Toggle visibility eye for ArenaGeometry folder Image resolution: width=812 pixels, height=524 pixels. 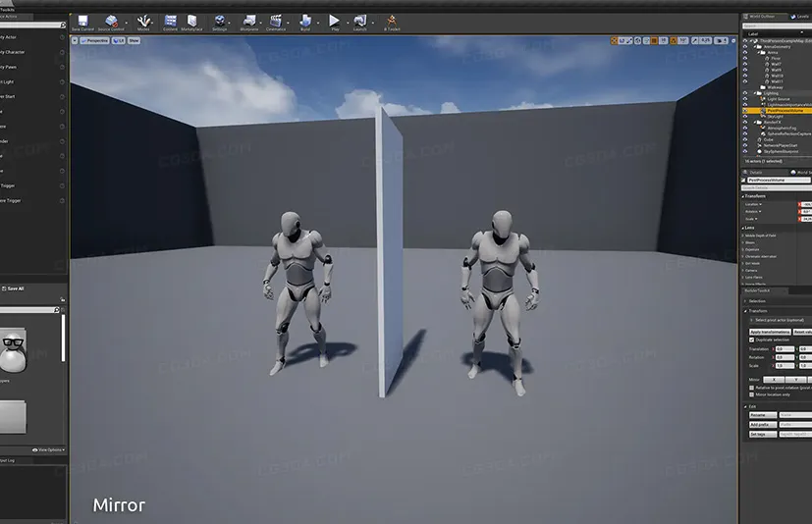pyautogui.click(x=745, y=46)
